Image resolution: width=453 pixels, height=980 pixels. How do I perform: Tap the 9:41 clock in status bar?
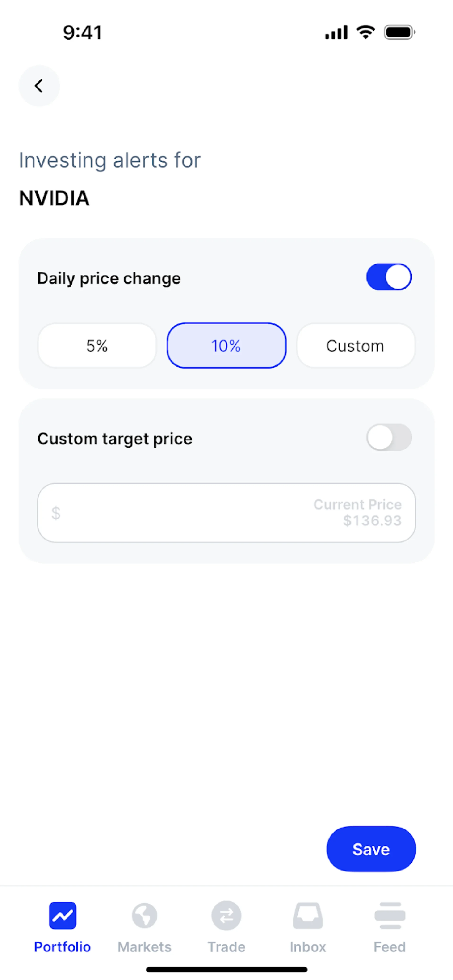(82, 32)
